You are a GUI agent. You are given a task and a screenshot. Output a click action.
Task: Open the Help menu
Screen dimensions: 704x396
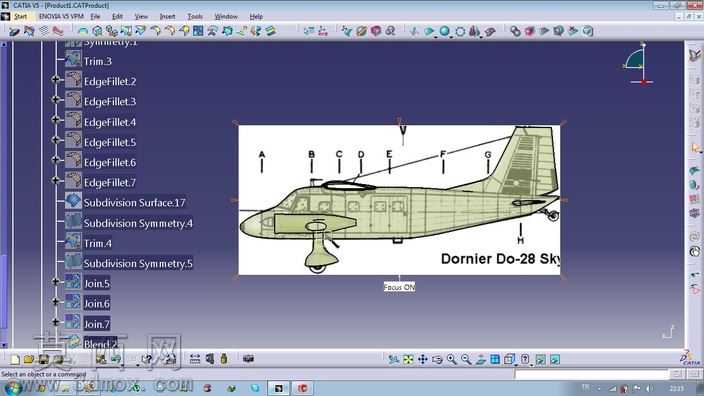[x=256, y=16]
